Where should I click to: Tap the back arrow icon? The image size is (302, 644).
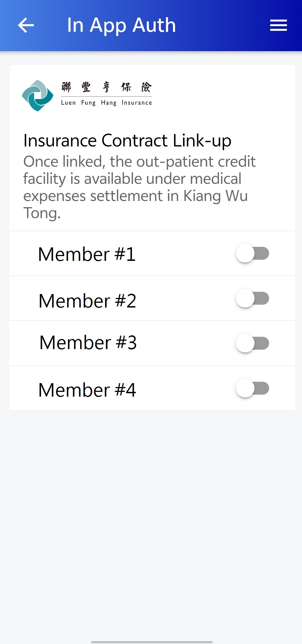[x=26, y=25]
